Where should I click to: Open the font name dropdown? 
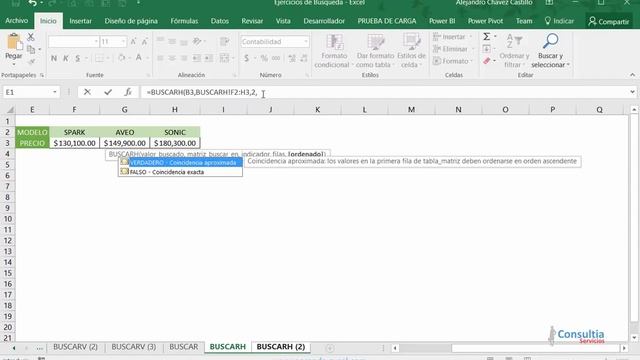pos(96,42)
